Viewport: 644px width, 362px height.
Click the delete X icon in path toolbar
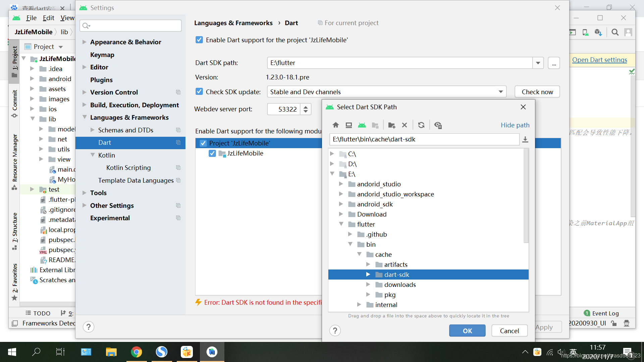click(x=405, y=125)
